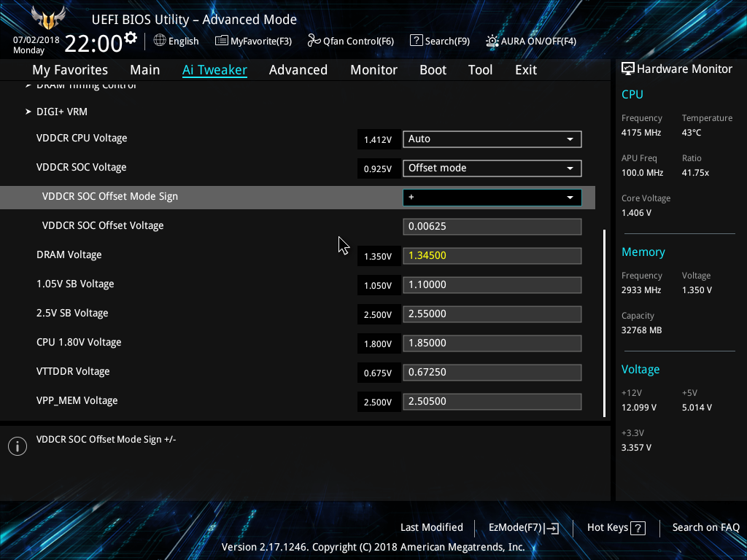Open the English language selector

coord(176,41)
